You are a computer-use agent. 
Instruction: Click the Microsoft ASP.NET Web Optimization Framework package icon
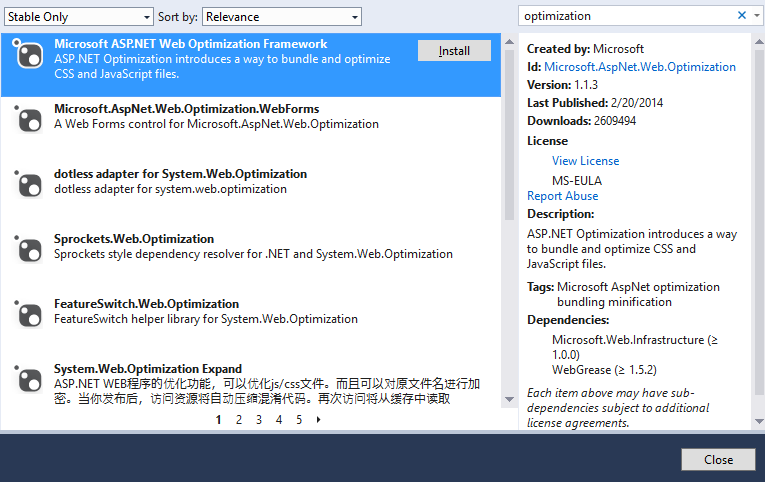pyautogui.click(x=27, y=53)
